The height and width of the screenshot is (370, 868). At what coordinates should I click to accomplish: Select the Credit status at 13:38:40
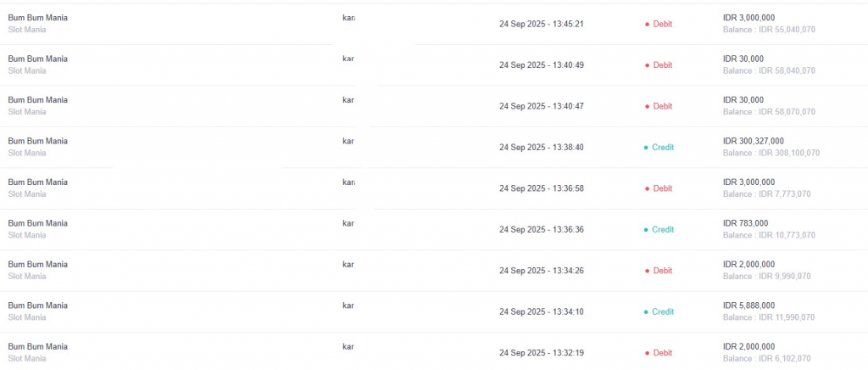tap(659, 148)
